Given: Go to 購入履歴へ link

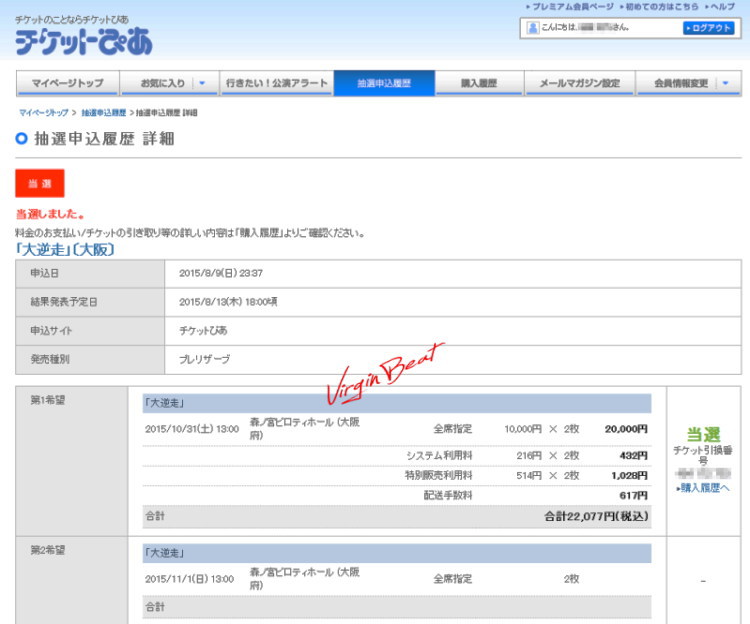Looking at the screenshot, I should click(x=703, y=488).
